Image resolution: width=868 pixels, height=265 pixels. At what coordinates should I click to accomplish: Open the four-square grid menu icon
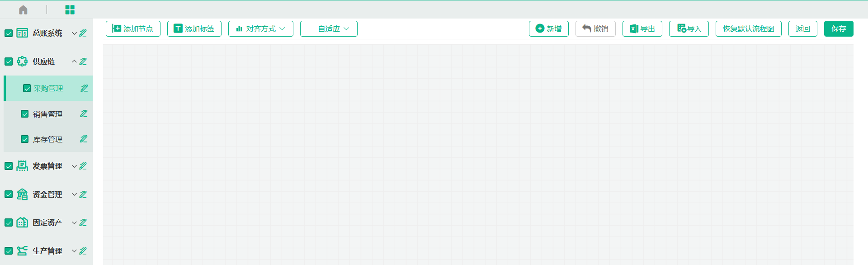click(x=70, y=9)
